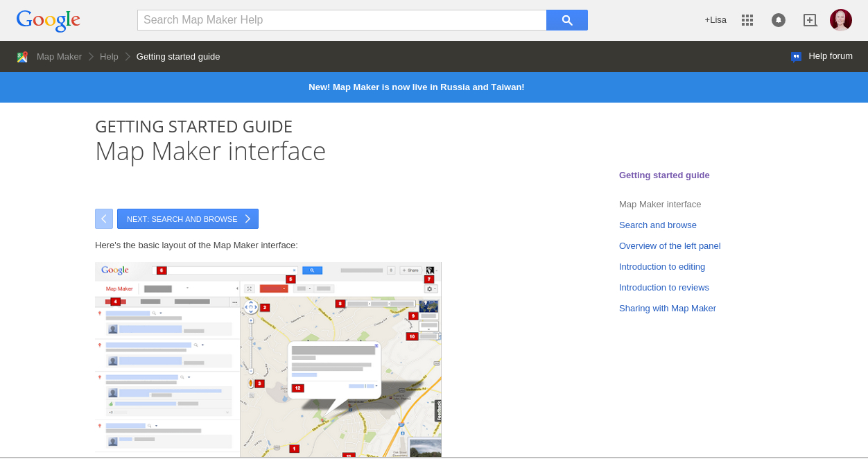Click the share/add post icon
This screenshot has height=459, width=868.
(x=810, y=20)
